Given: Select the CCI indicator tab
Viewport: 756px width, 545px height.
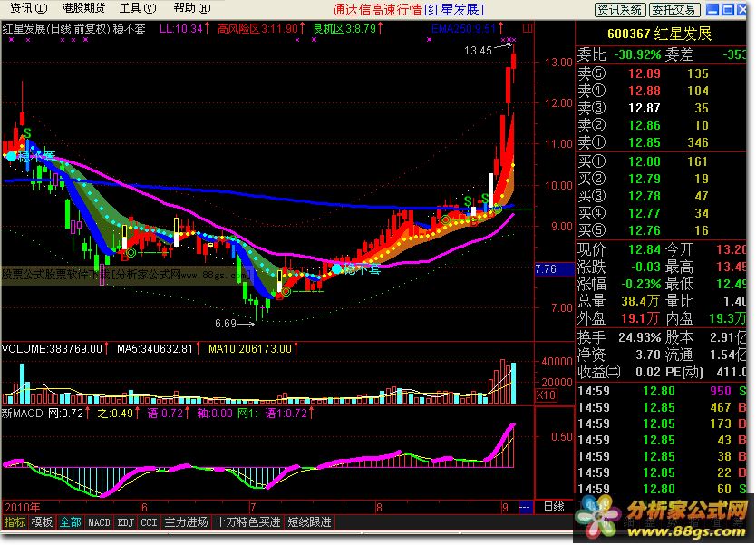Looking at the screenshot, I should [x=149, y=522].
